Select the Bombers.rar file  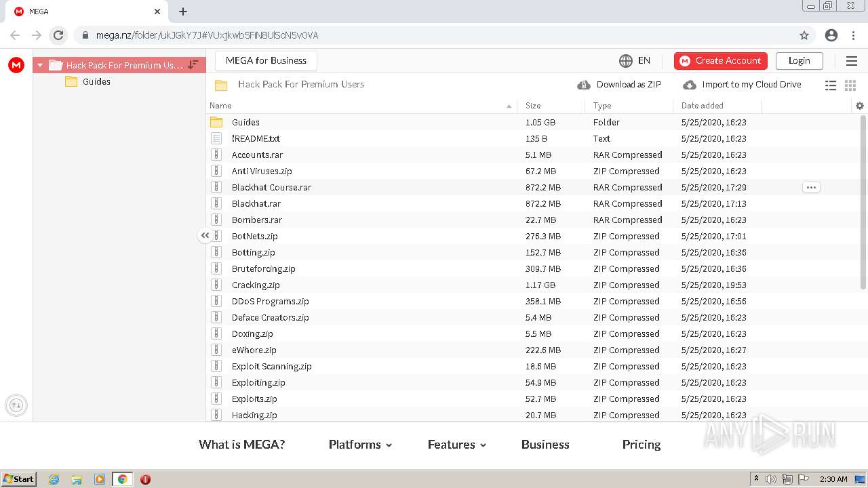(257, 220)
